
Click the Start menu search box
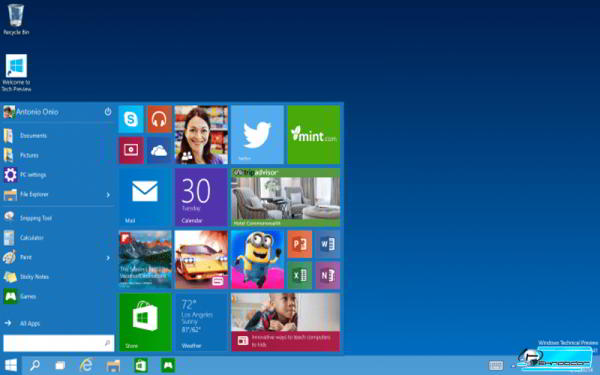pos(59,343)
